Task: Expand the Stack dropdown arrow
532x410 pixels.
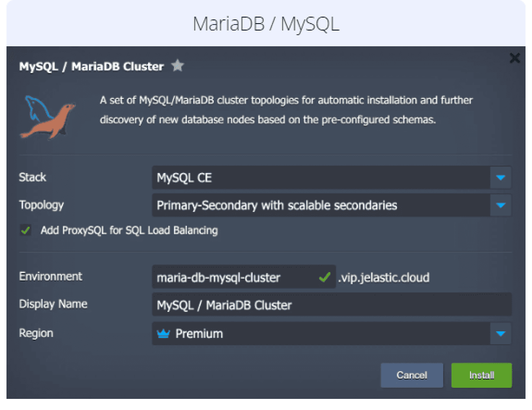Action: [x=501, y=178]
